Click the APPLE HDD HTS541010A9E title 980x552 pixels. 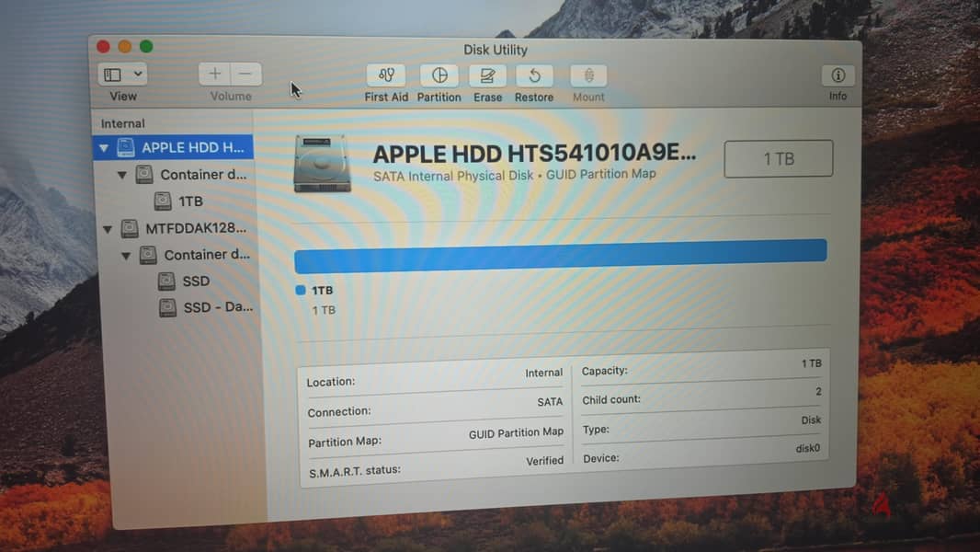(x=534, y=153)
